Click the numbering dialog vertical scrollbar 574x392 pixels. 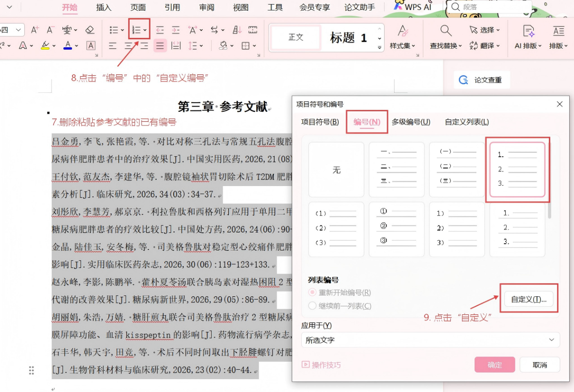[x=549, y=178]
